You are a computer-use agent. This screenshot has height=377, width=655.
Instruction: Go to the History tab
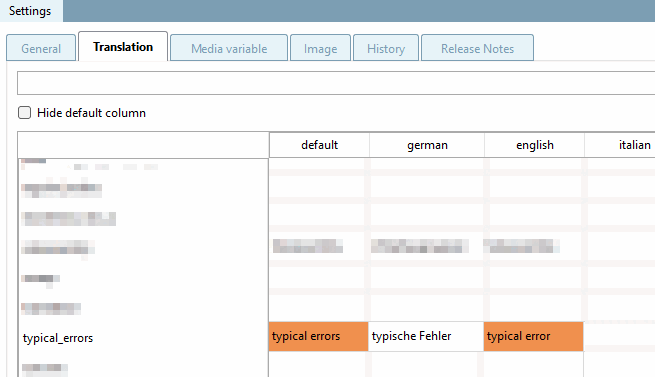[x=386, y=48]
